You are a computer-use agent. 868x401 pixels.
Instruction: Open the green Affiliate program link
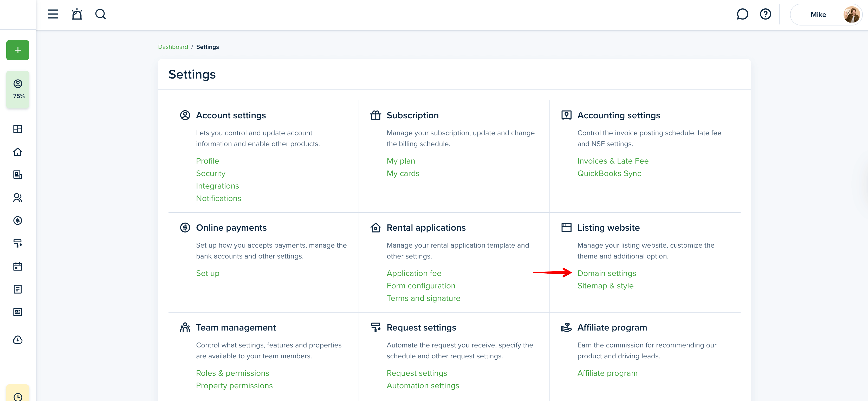[x=607, y=373]
